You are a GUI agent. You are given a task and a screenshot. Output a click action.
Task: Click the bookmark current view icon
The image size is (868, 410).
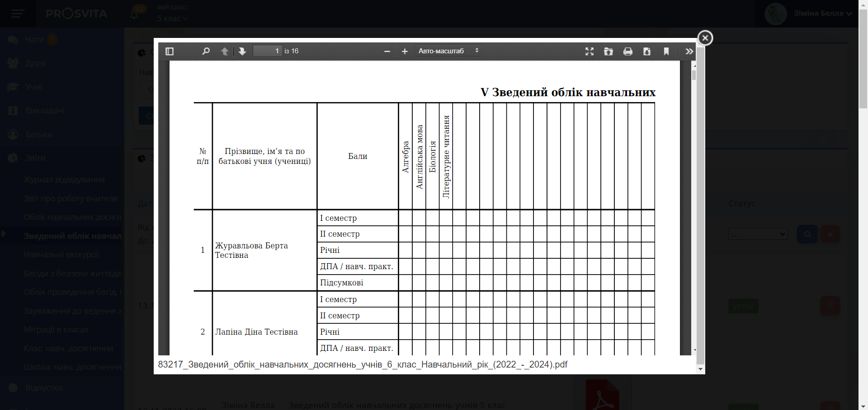point(666,51)
